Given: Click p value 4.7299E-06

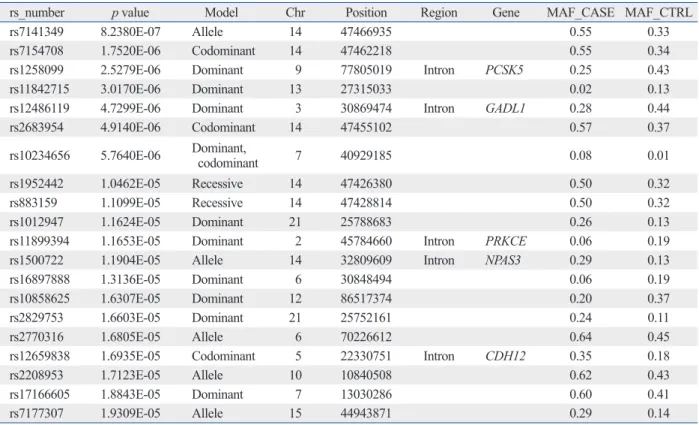Looking at the screenshot, I should (130, 108).
